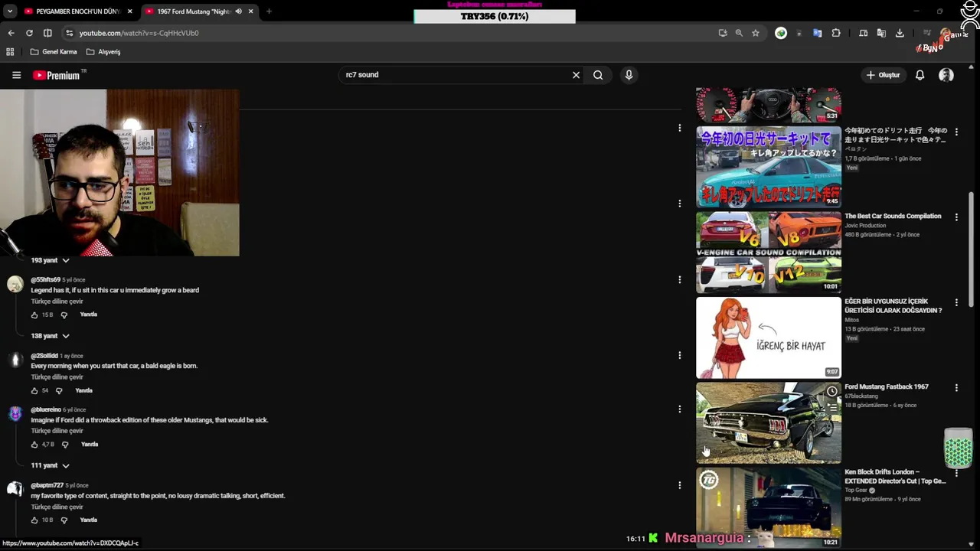
Task: Open the İğrenç Bir Hayat video thumbnail
Action: click(x=769, y=338)
